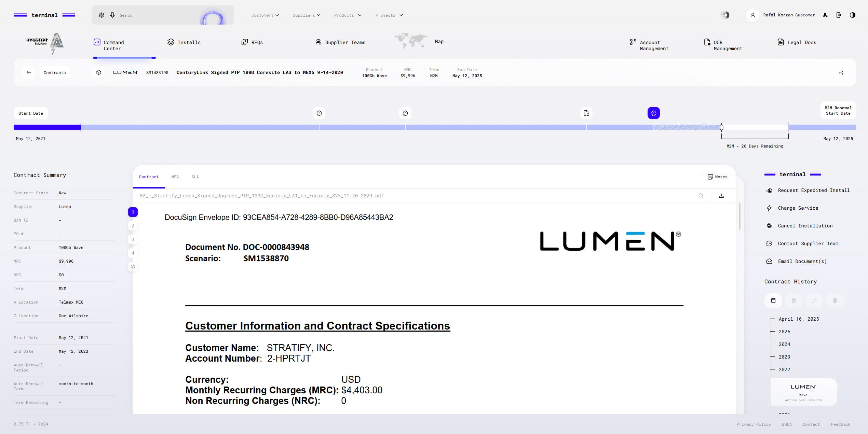
Task: Select the pencil edit history filter
Action: click(814, 300)
